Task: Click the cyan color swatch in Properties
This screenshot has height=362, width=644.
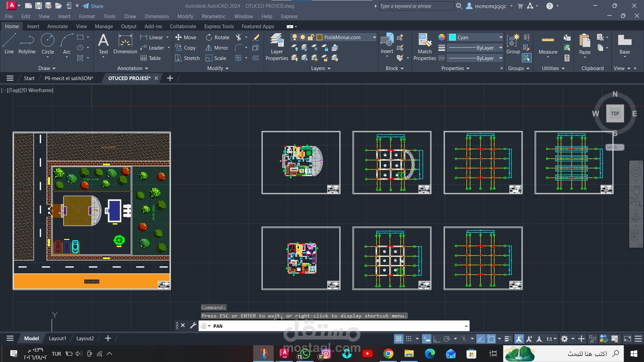Action: click(452, 37)
